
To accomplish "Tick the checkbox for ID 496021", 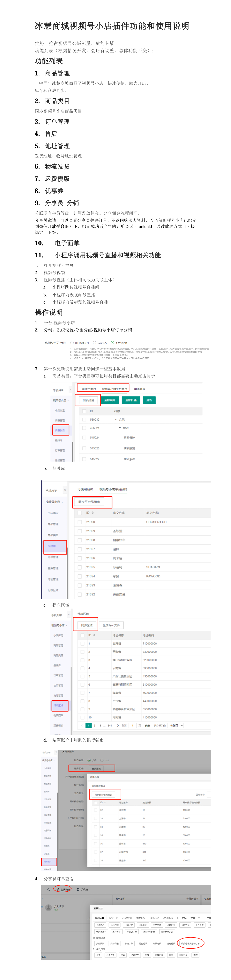I will click(84, 428).
